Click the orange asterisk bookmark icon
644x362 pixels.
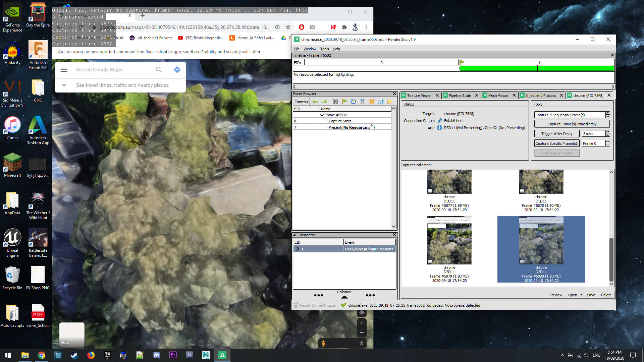371,102
